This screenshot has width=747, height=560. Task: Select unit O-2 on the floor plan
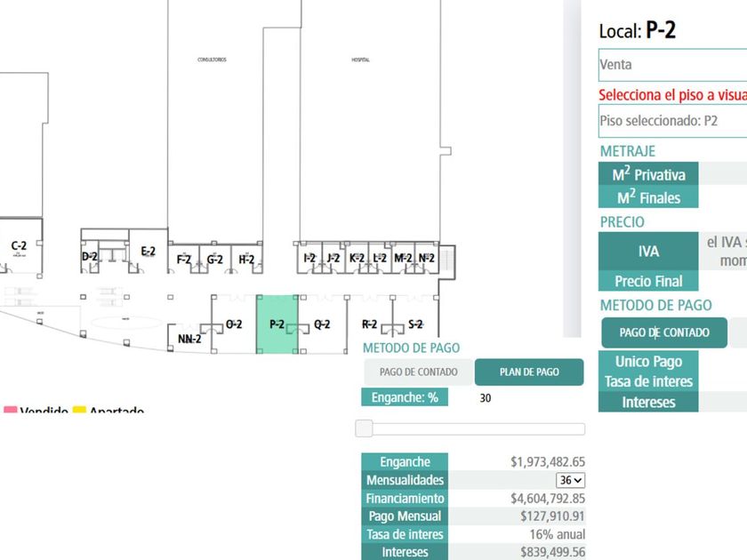[x=234, y=324]
